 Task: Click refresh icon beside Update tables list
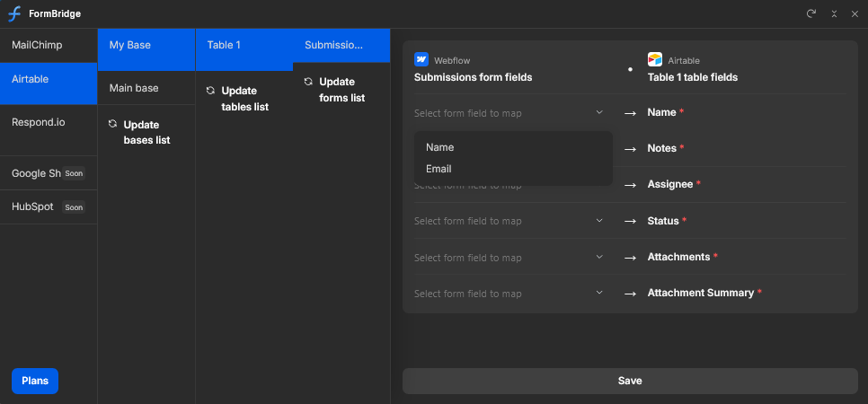210,90
